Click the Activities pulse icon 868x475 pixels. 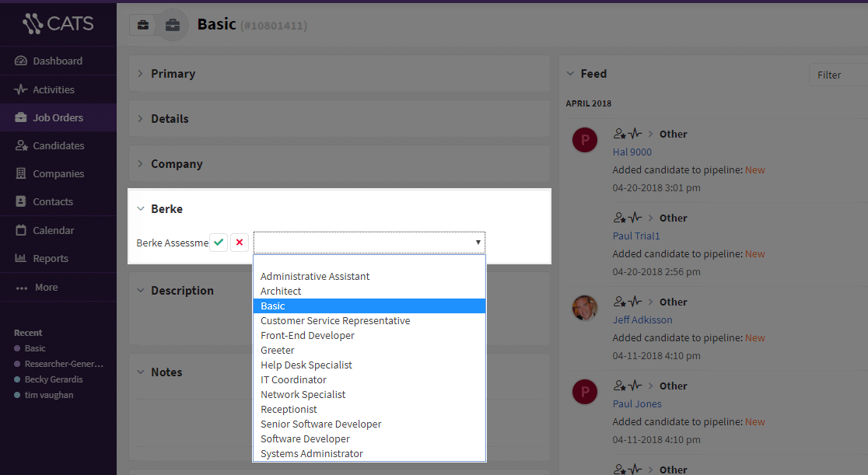[20, 89]
